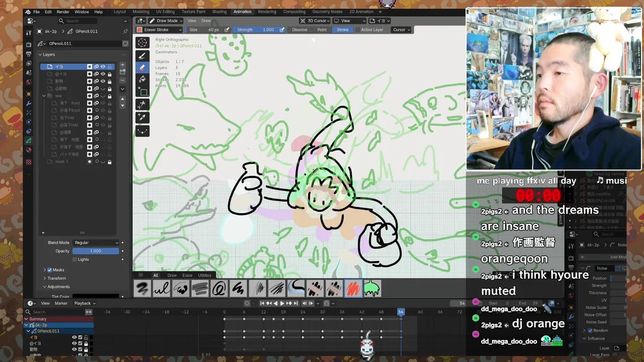Open the Modifiers wrench properties tab
644x362 pixels.
pyautogui.click(x=29, y=103)
